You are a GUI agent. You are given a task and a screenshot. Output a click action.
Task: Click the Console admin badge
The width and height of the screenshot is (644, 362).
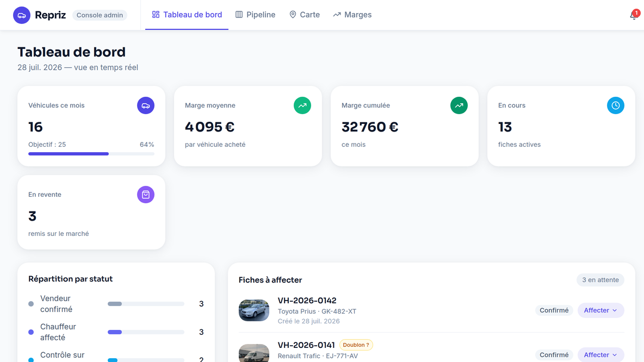pyautogui.click(x=100, y=15)
